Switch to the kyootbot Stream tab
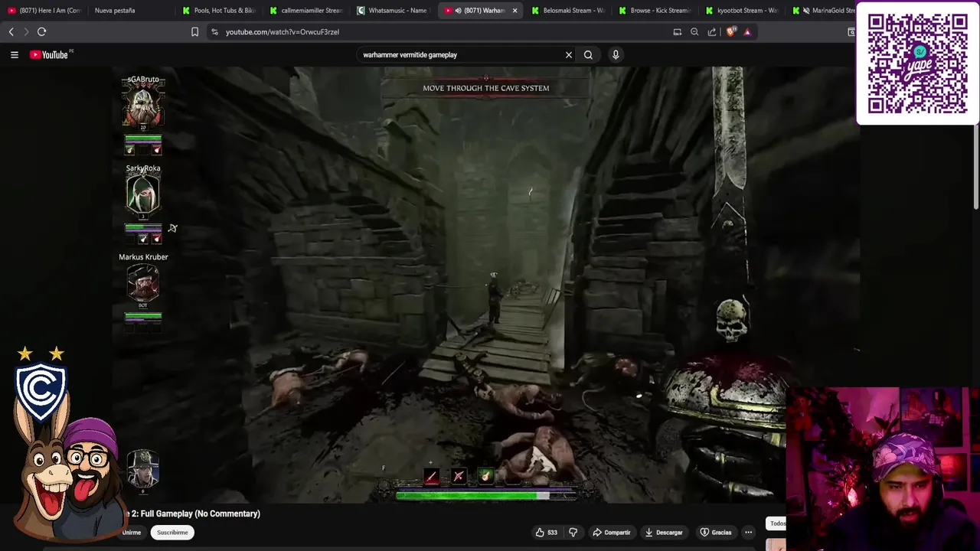 [743, 11]
